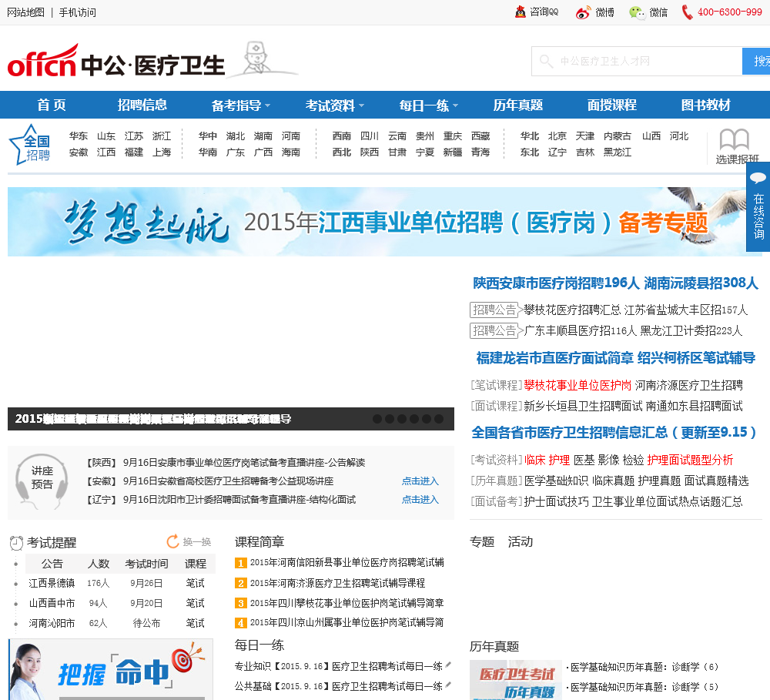
Task: Open 历年真题 in the navigation bar
Action: (518, 106)
